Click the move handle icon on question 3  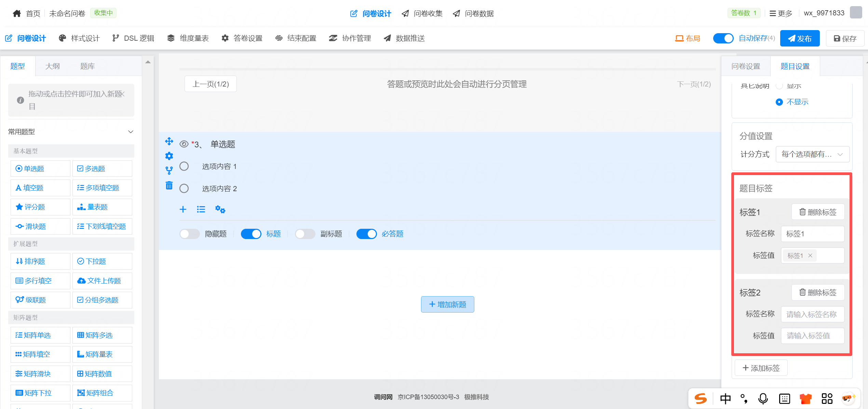(x=169, y=141)
